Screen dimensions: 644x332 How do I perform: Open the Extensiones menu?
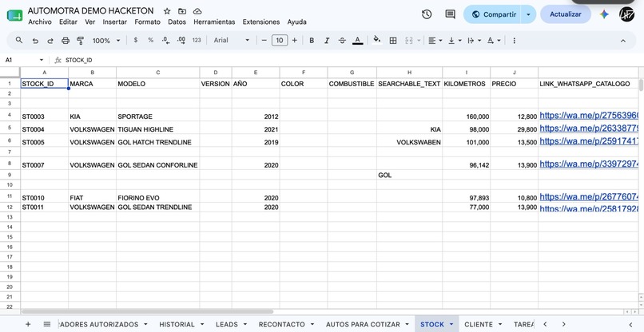click(x=261, y=22)
